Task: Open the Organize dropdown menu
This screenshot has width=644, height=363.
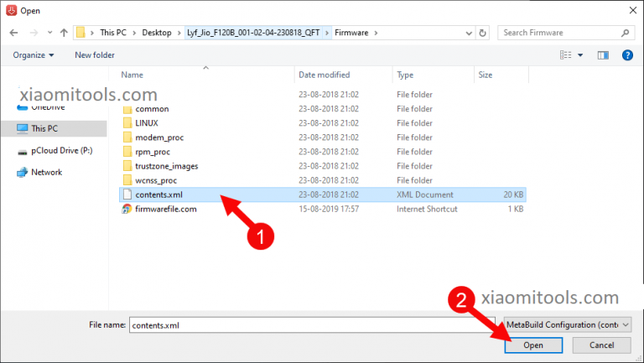Action: [34, 55]
